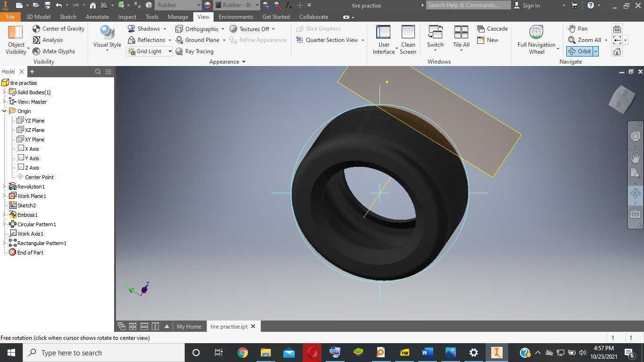Switch to the Annotate ribbon tab
644x362 pixels.
tap(97, 16)
